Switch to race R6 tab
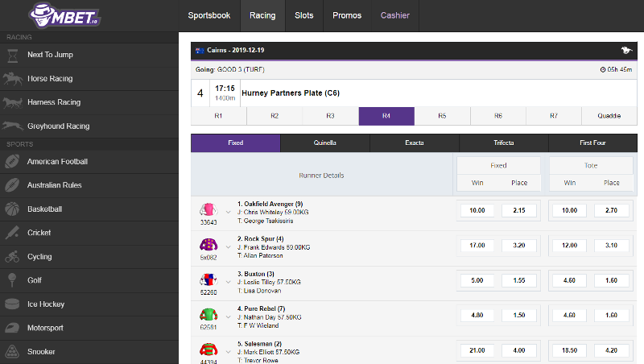This screenshot has height=364, width=644. (x=498, y=116)
